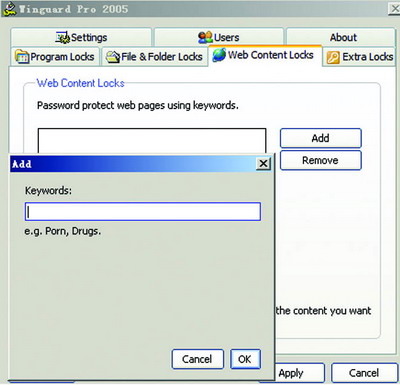Go to File & Folder Locks tab
This screenshot has width=400, height=385.
[154, 57]
